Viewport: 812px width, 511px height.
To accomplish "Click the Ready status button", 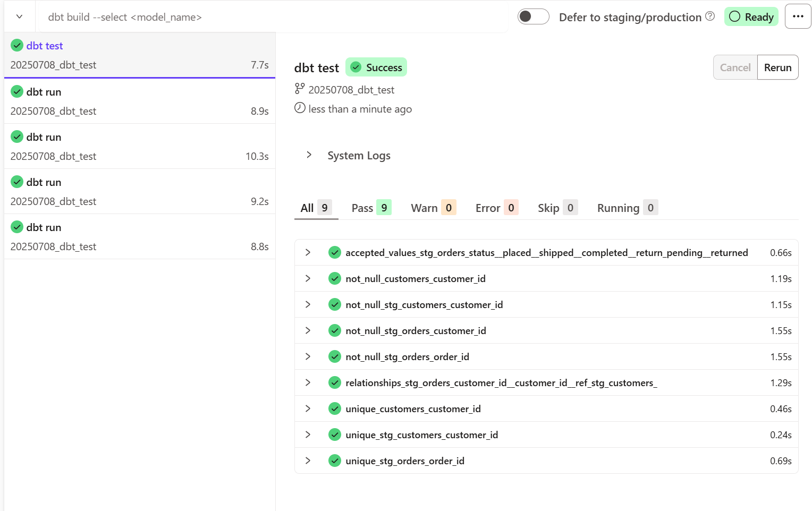I will 751,16.
